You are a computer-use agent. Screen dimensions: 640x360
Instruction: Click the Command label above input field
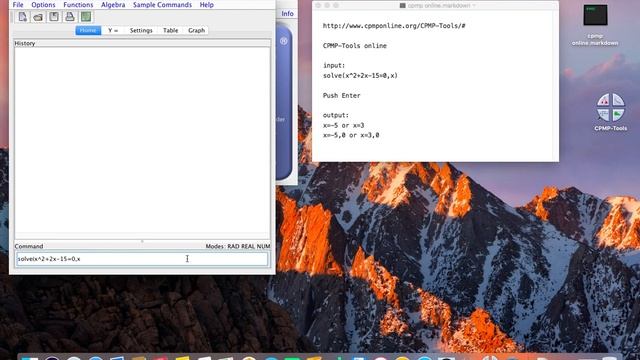click(x=29, y=246)
